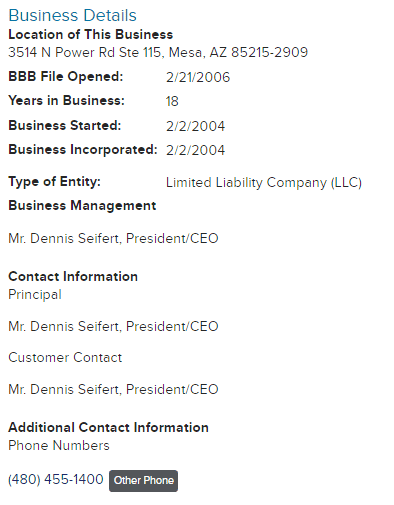Click the Type of Entity label
The height and width of the screenshot is (505, 394).
54,182
